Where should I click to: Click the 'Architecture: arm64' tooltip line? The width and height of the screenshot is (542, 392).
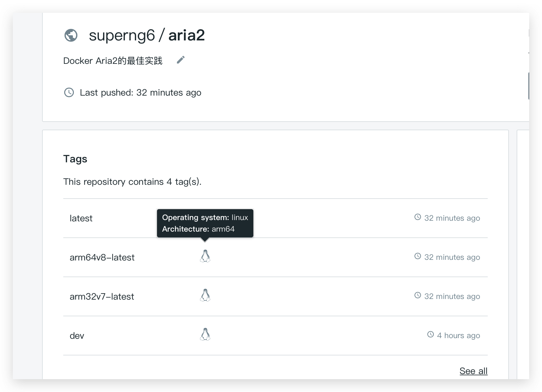[198, 229]
